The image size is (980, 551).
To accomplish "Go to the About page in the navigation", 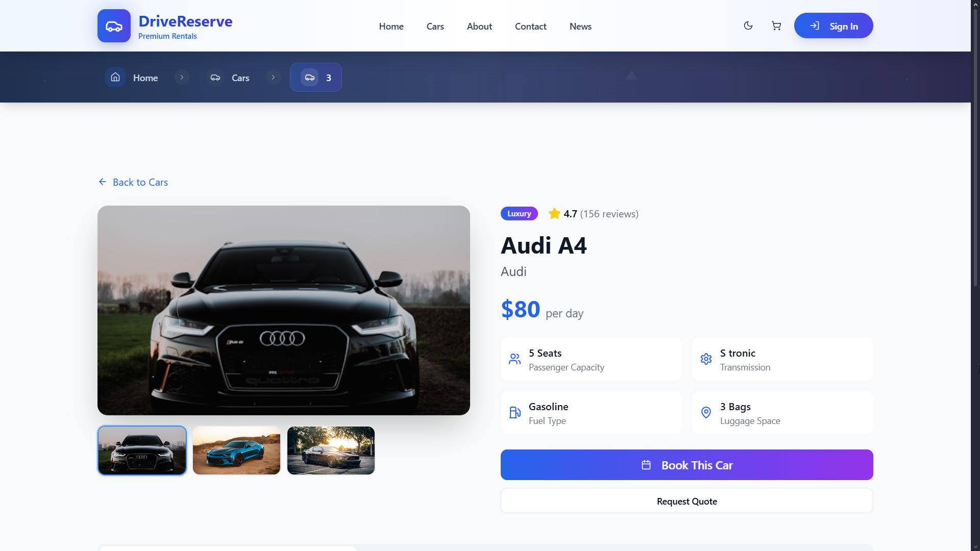I will 479,26.
